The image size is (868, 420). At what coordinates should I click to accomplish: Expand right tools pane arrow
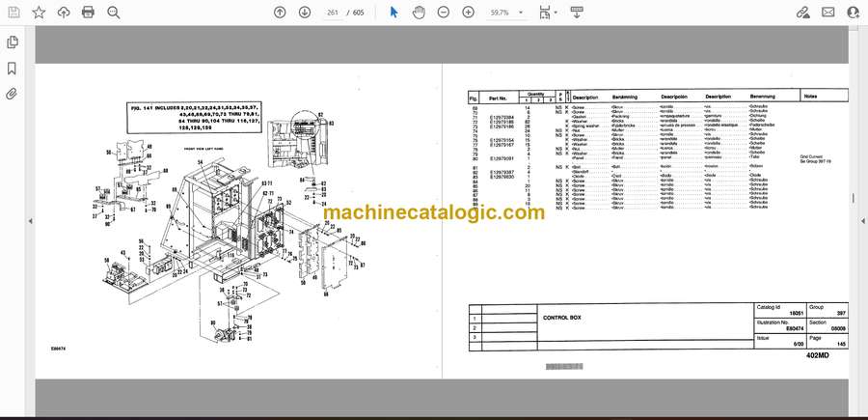(x=862, y=220)
